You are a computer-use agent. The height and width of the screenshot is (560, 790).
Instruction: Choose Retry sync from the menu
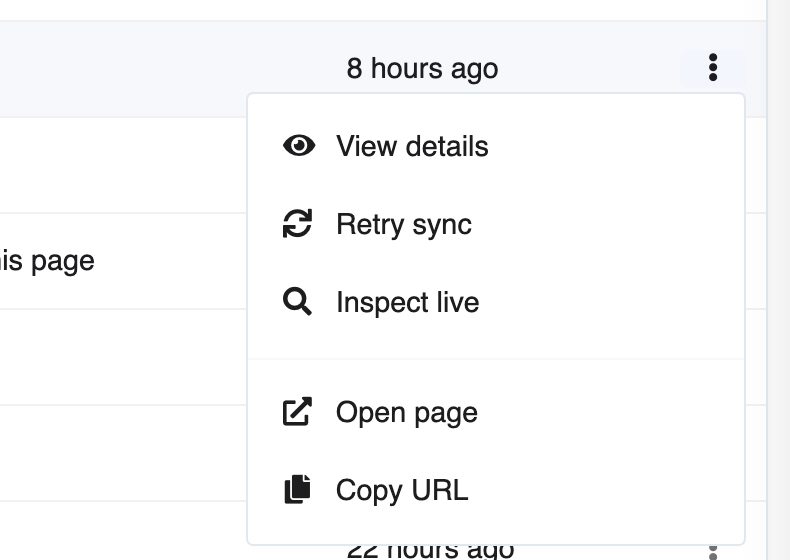496,224
